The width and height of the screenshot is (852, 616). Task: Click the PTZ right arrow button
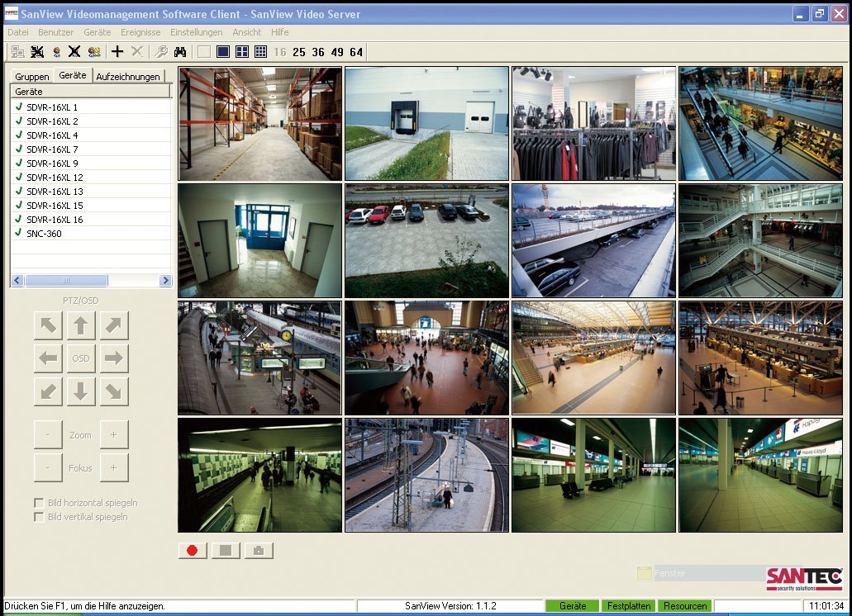pyautogui.click(x=114, y=358)
